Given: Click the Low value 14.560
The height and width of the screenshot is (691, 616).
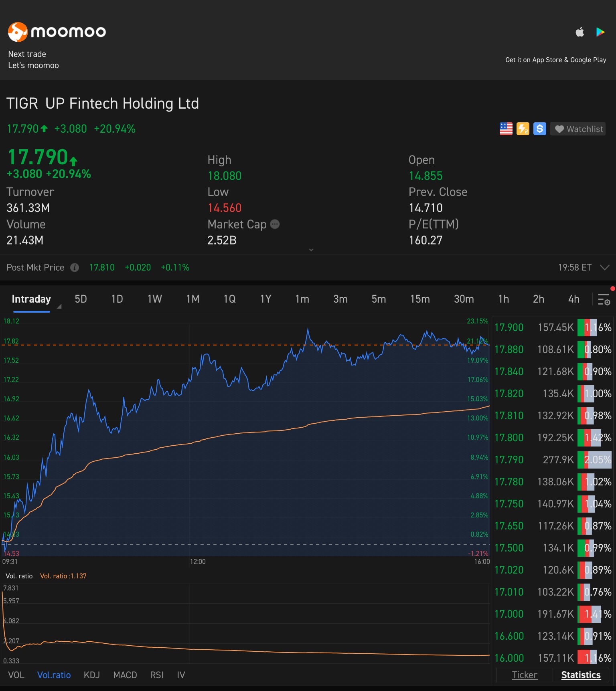Looking at the screenshot, I should click(x=225, y=208).
